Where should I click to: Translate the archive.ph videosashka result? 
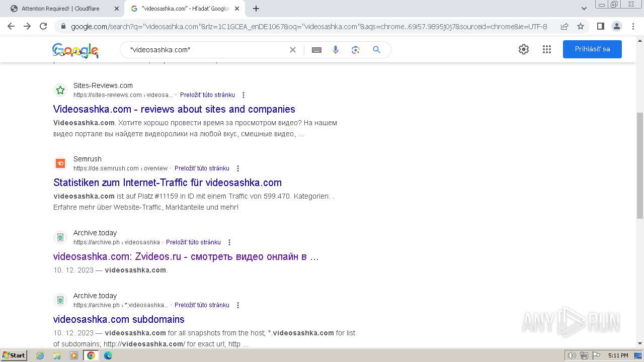pos(193,242)
